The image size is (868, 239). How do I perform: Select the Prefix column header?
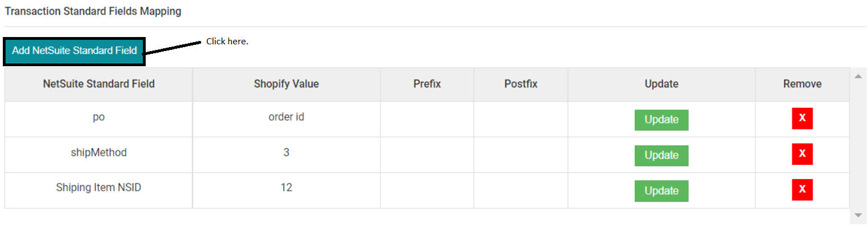coord(427,84)
